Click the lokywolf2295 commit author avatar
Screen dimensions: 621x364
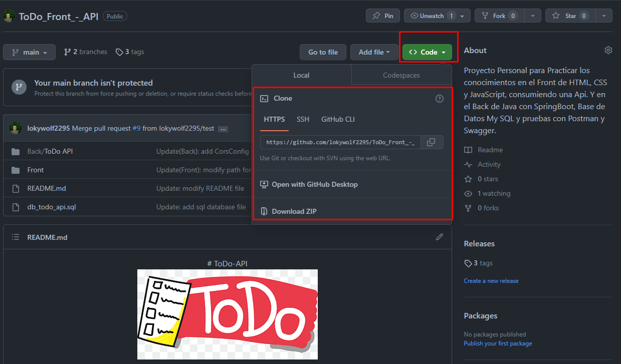pos(15,128)
